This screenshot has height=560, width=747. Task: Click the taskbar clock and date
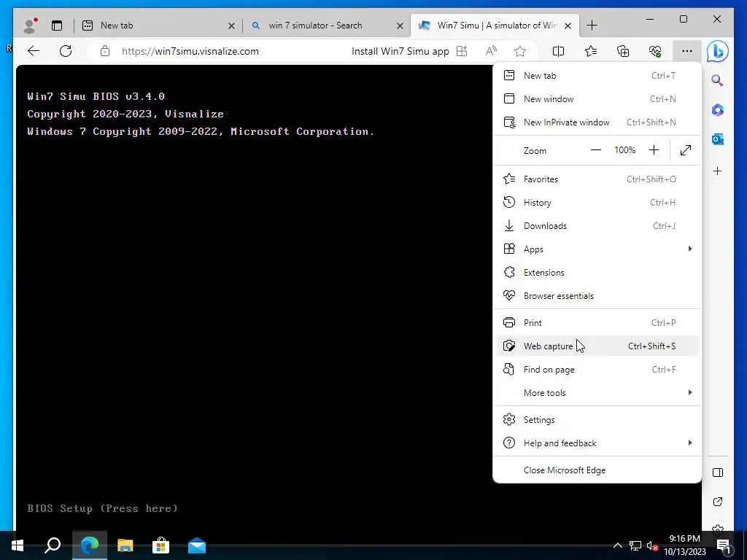pos(684,545)
